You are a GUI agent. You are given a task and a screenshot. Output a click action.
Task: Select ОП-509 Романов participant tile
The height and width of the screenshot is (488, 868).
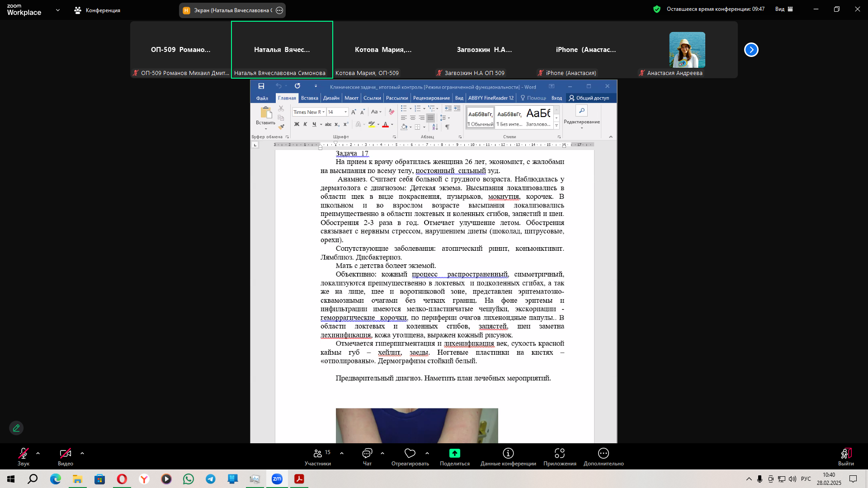[x=181, y=50]
